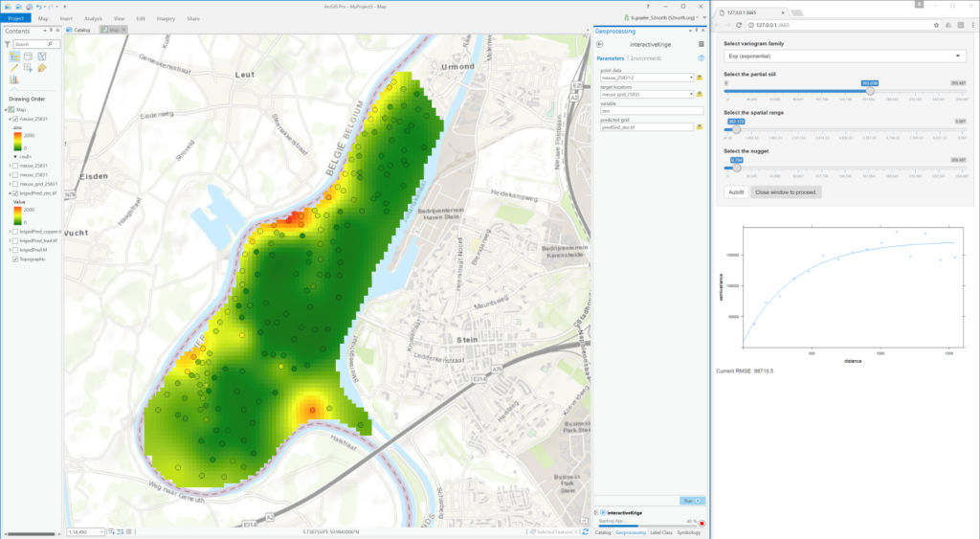Viewport: 980px width, 539px height.
Task: Enable the meuse_grid_25831 layer checkbox
Action: [12, 183]
